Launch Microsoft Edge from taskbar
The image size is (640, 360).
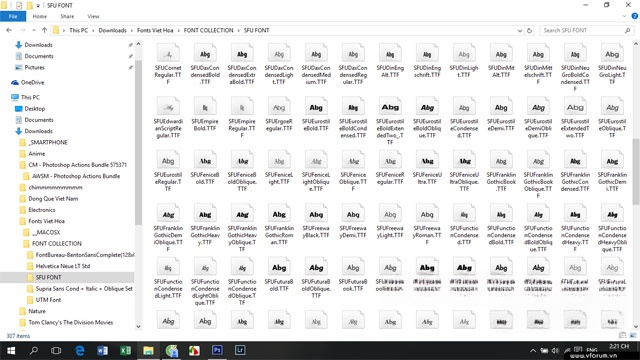click(80, 350)
